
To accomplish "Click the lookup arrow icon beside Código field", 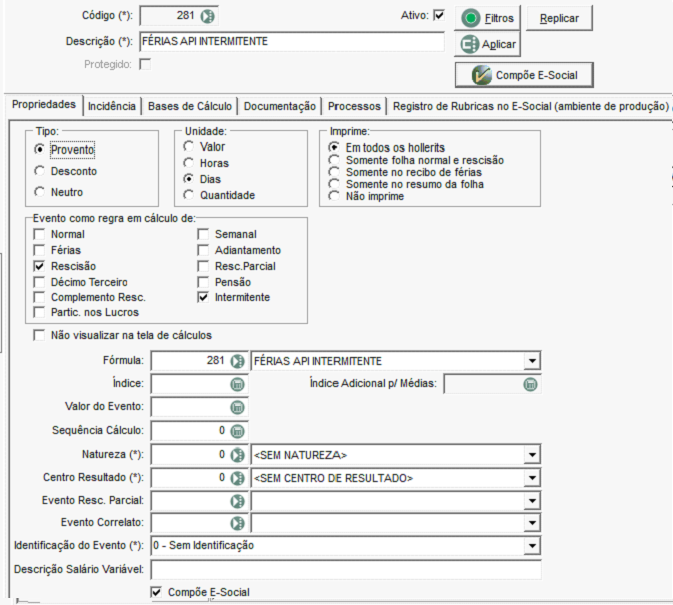I will (208, 16).
